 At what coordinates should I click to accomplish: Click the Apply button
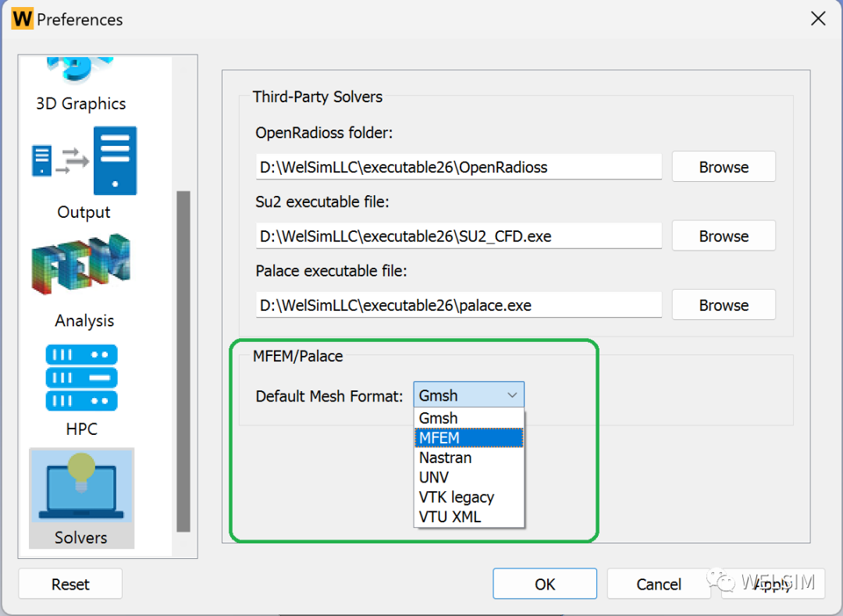(x=773, y=584)
